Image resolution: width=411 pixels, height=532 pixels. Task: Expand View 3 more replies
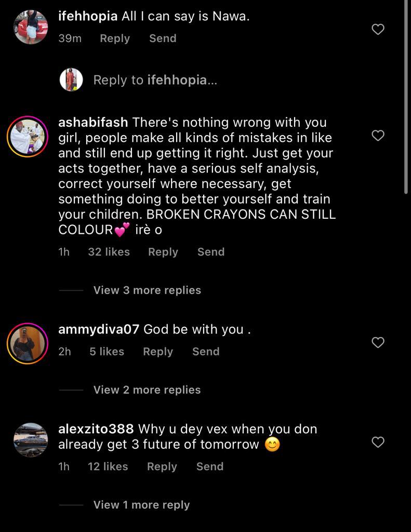tap(147, 290)
